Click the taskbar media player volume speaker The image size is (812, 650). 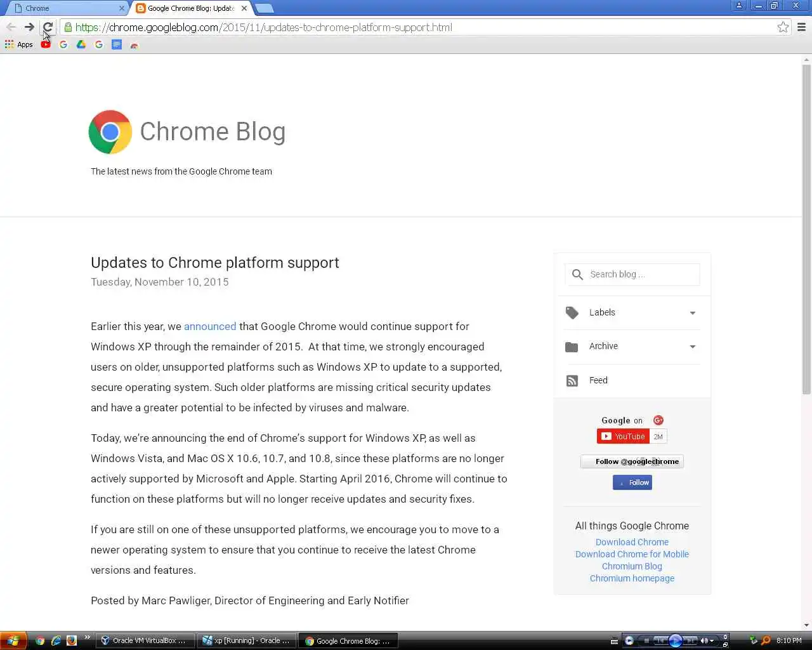tap(704, 640)
